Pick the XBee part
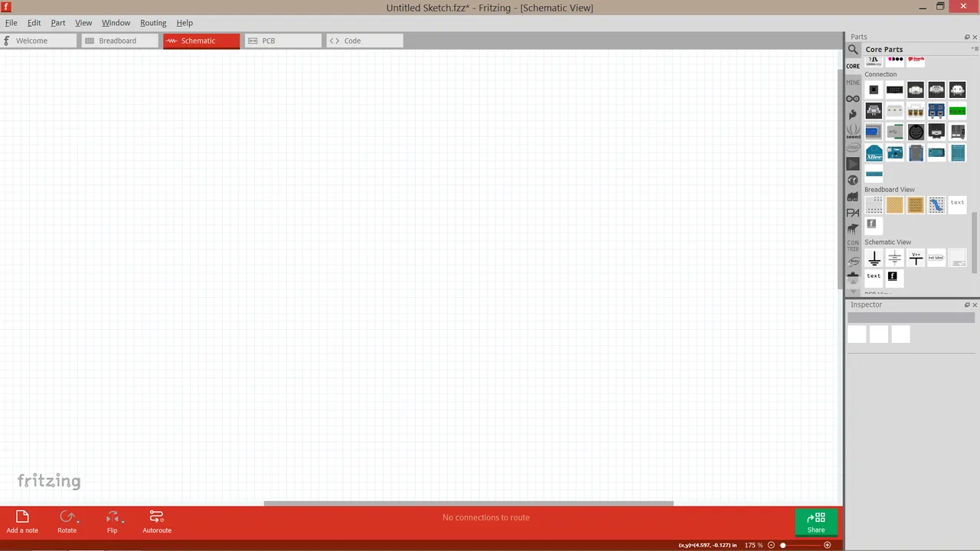The height and width of the screenshot is (551, 980). [x=874, y=154]
